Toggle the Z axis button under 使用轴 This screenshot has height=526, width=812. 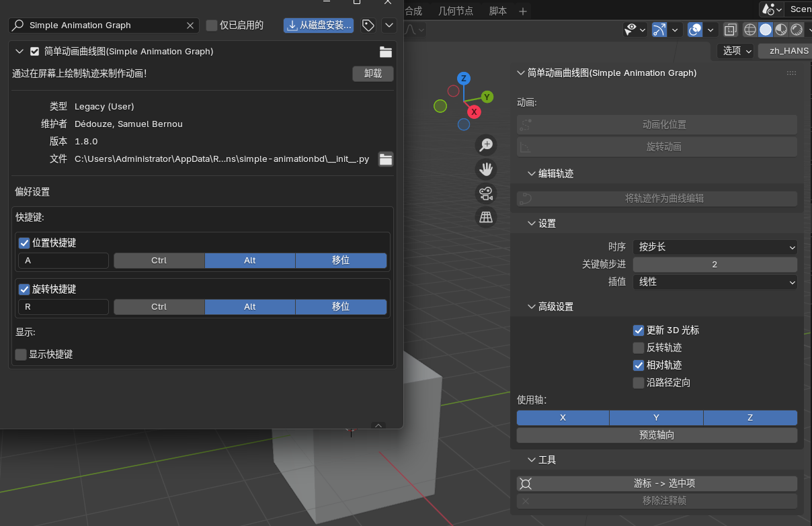[x=750, y=418]
